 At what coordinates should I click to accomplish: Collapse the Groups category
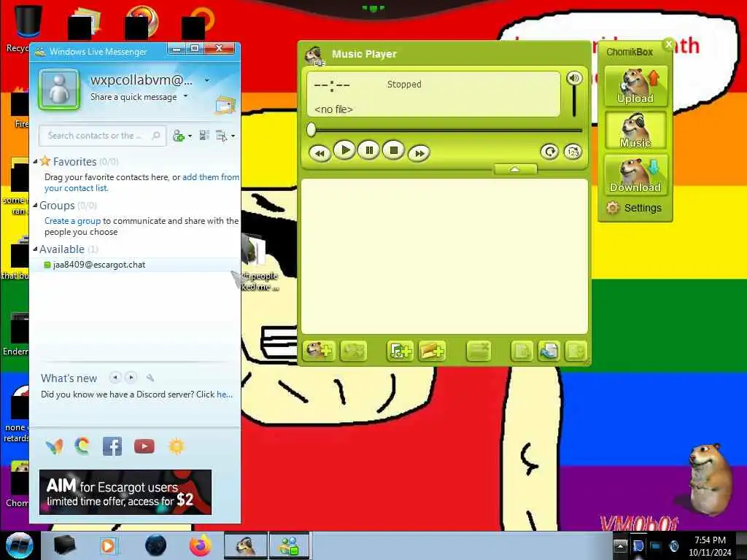[x=35, y=205]
